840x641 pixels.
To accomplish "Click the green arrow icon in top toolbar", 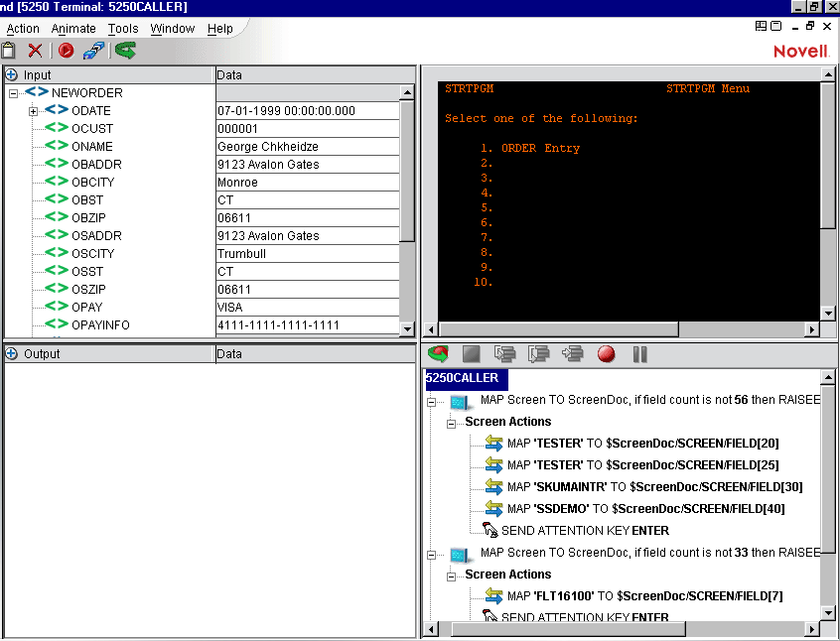I will click(124, 51).
